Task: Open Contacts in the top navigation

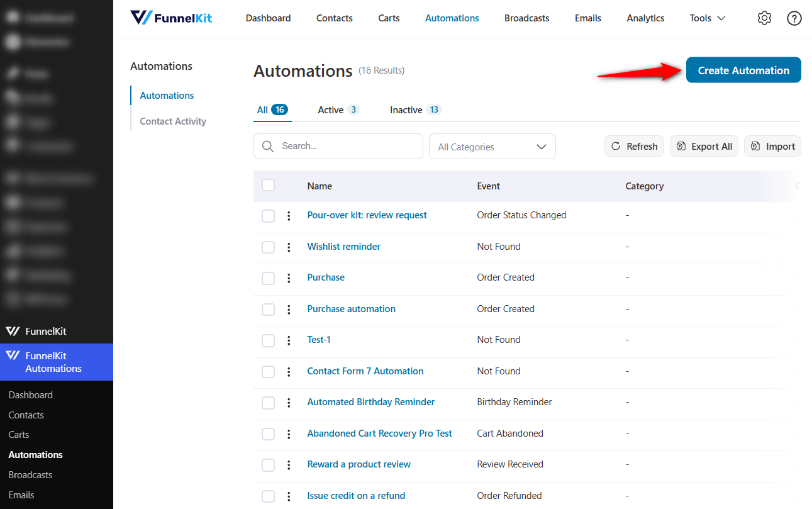Action: [335, 18]
